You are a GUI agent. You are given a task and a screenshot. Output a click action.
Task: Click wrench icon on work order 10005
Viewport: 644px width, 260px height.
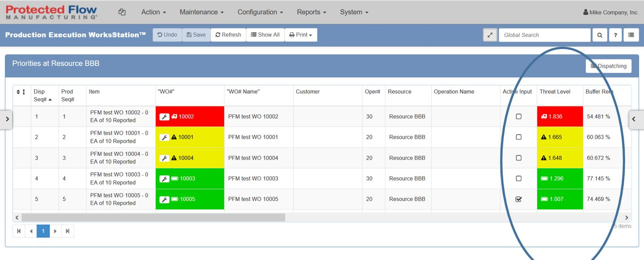click(x=165, y=199)
